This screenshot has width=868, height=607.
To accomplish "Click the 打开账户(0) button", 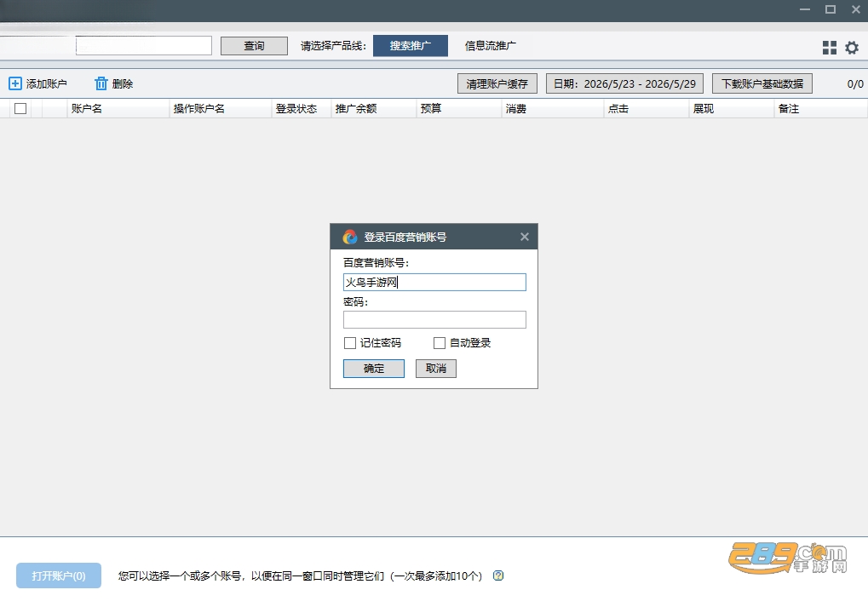I will pyautogui.click(x=59, y=576).
